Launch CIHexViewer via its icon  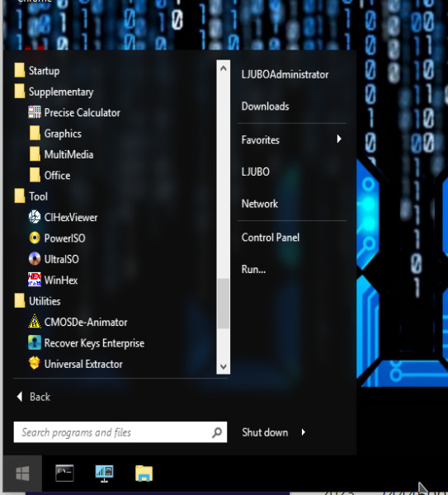point(35,217)
